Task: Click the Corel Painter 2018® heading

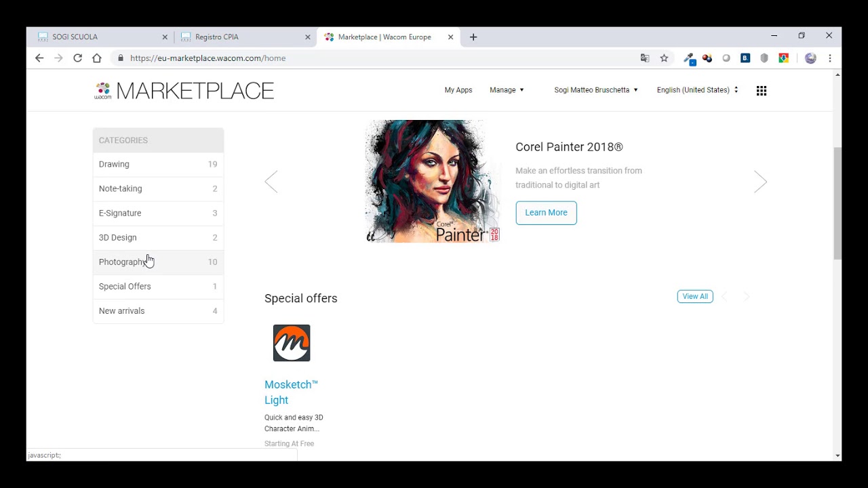Action: coord(569,147)
